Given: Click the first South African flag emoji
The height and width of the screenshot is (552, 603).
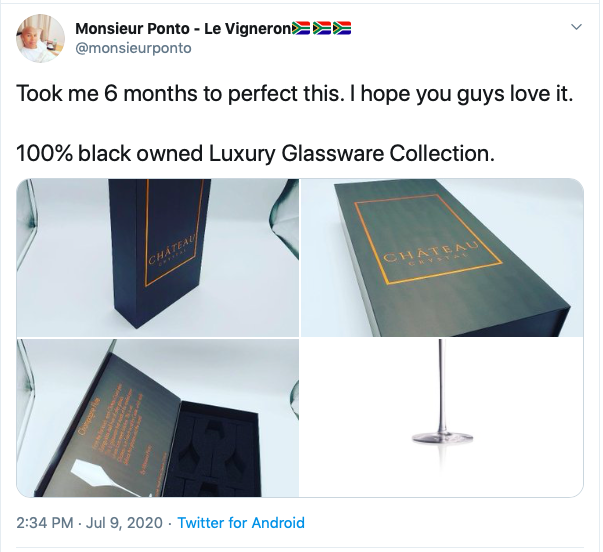Looking at the screenshot, I should click(x=301, y=28).
